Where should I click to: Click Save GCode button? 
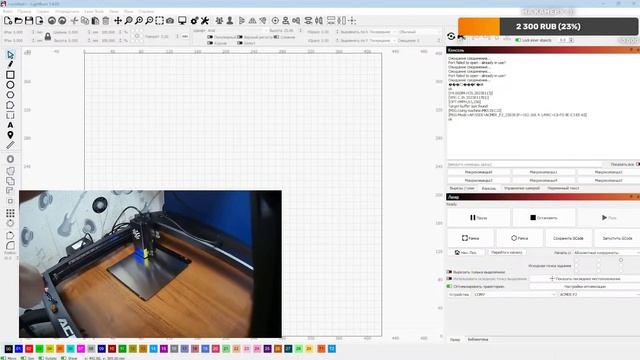point(568,238)
